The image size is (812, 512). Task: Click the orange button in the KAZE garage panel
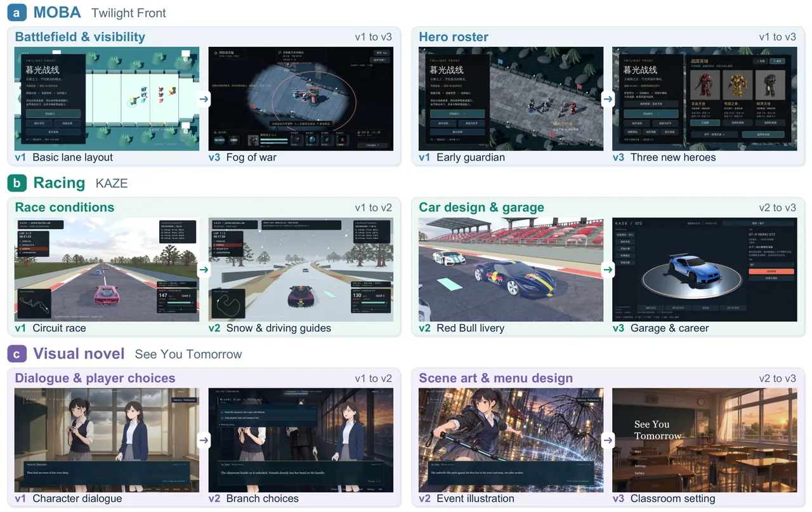771,272
